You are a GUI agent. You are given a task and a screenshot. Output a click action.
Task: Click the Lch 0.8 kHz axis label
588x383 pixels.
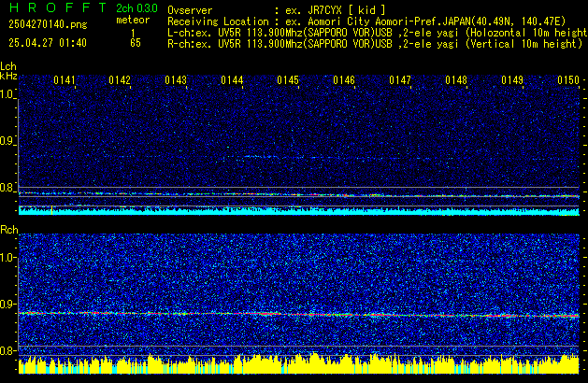[x=7, y=188]
